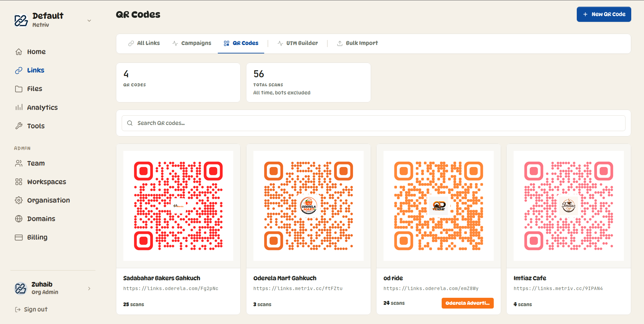This screenshot has height=324, width=644.
Task: Click the links.metriv.cc/9IPAN4 URL
Action: 558,288
